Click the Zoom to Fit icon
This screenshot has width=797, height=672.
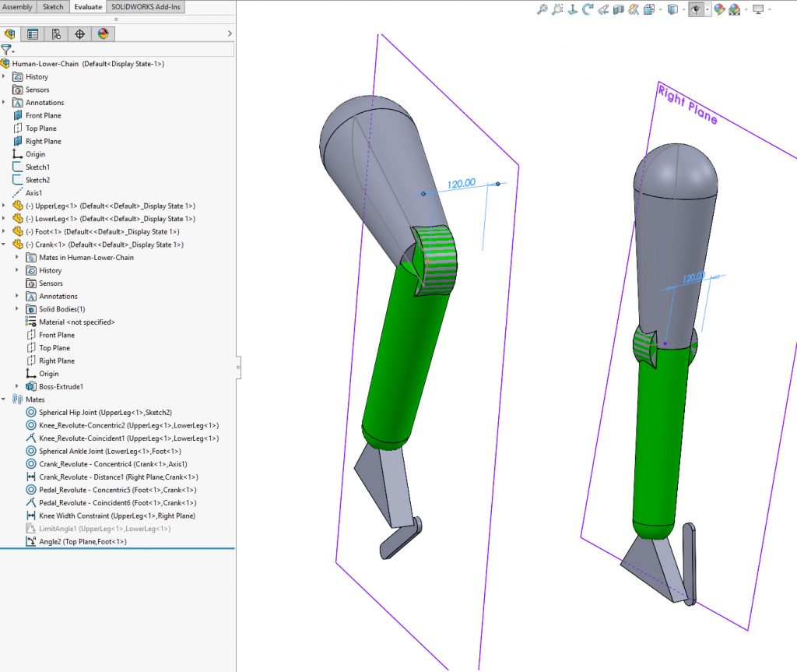(x=542, y=9)
